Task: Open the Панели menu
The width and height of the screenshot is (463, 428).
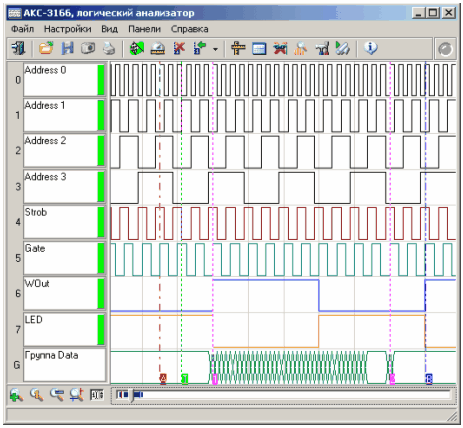Action: tap(144, 29)
